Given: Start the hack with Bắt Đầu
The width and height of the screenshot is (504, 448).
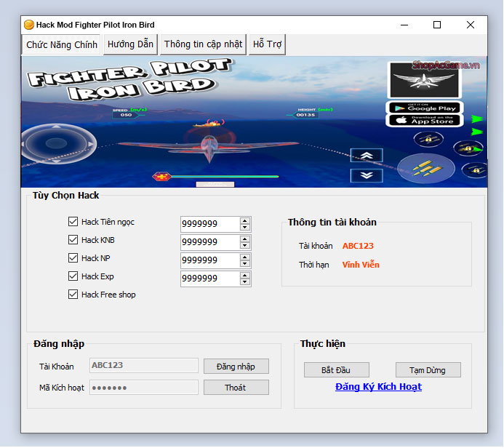Looking at the screenshot, I should click(337, 370).
